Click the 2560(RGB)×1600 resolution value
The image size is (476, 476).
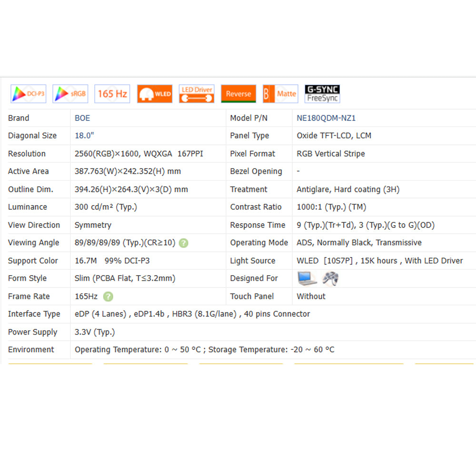[x=108, y=154]
